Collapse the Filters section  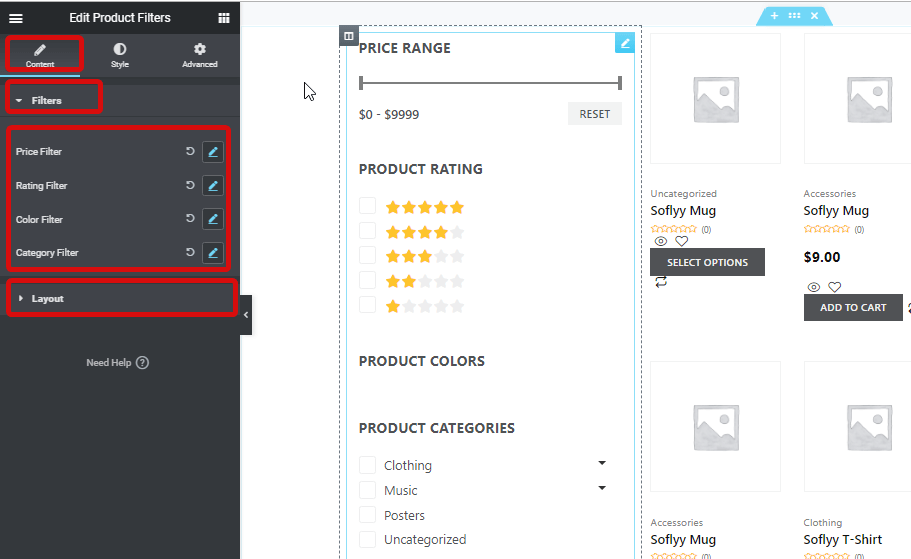pos(55,100)
